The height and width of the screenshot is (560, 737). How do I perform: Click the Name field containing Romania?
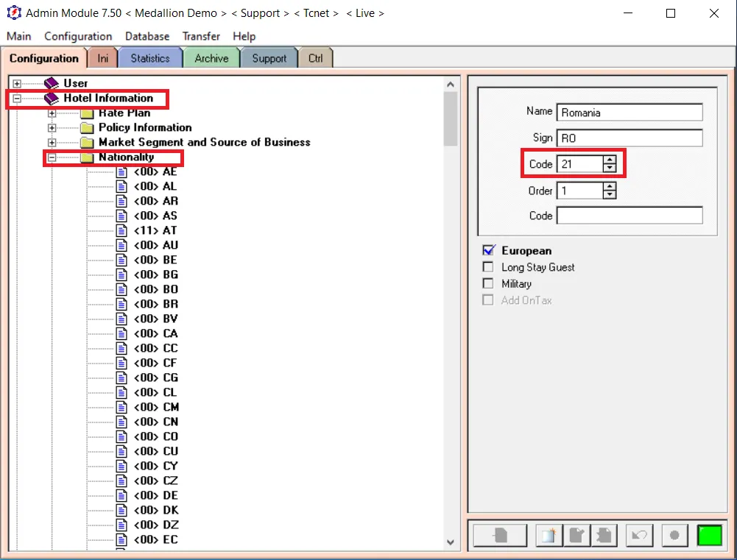pyautogui.click(x=630, y=113)
